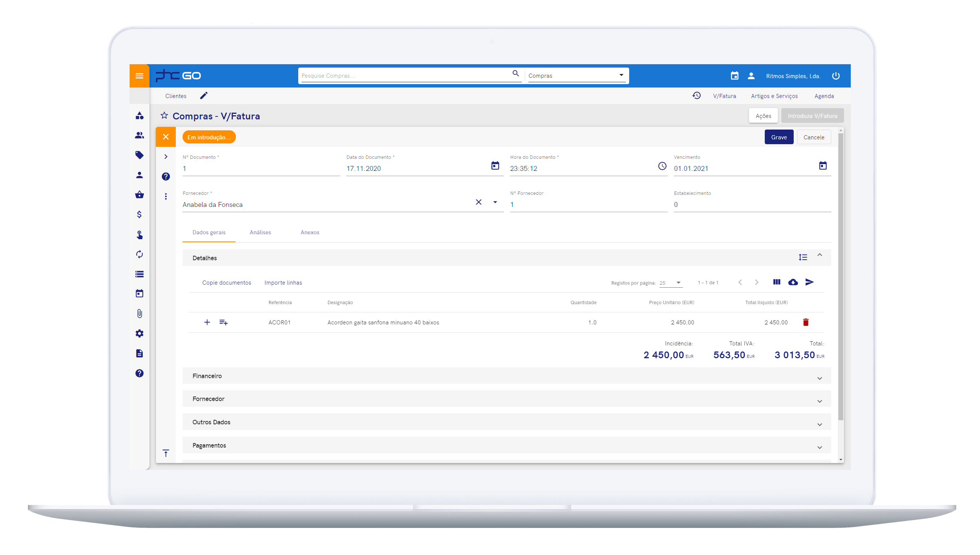Open the top bar calendar icon
This screenshot has height=555, width=980.
click(x=734, y=76)
